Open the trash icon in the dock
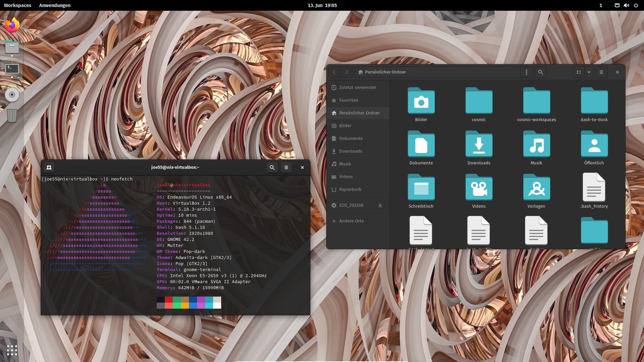 [12, 116]
